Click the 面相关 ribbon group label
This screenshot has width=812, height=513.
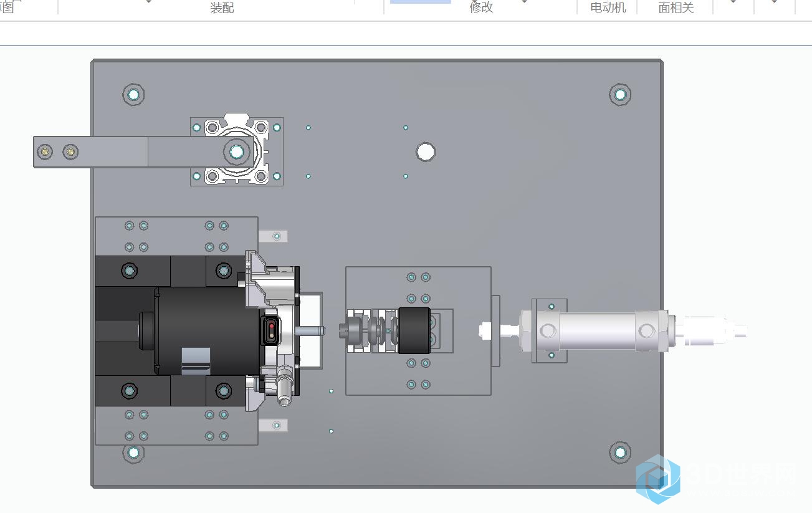point(676,7)
